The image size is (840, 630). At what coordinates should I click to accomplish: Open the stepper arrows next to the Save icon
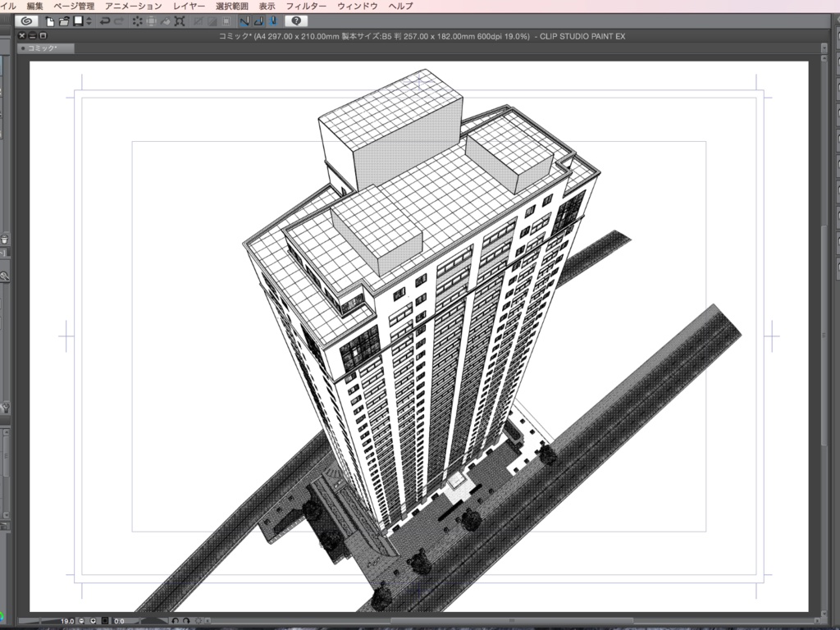coord(88,22)
